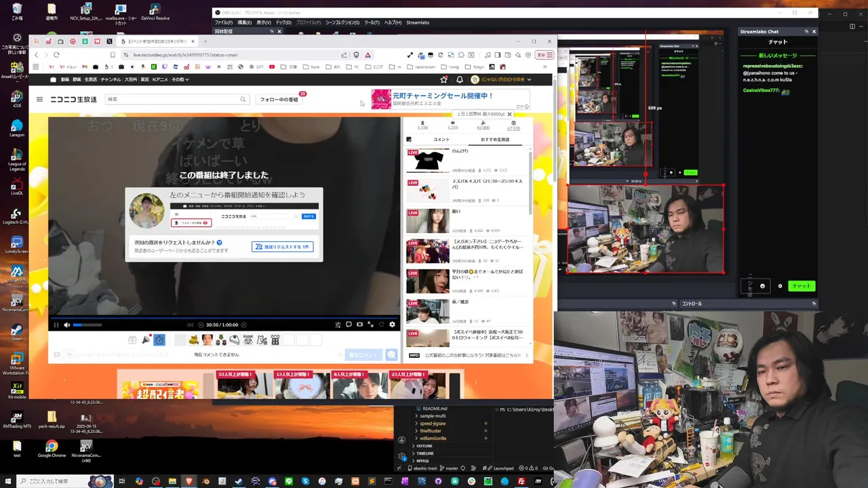This screenshot has width=868, height=488.
Task: Open the Niconico hamburger menu
Action: pos(39,100)
